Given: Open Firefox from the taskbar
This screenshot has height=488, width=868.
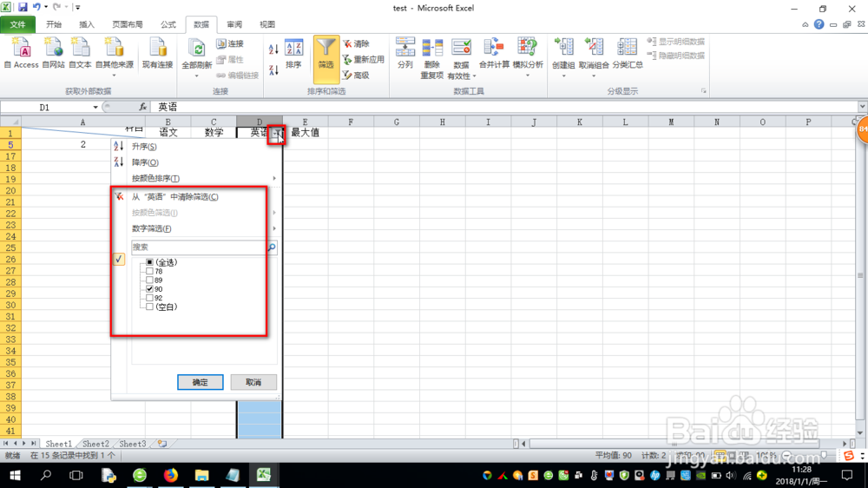Looking at the screenshot, I should point(170,475).
